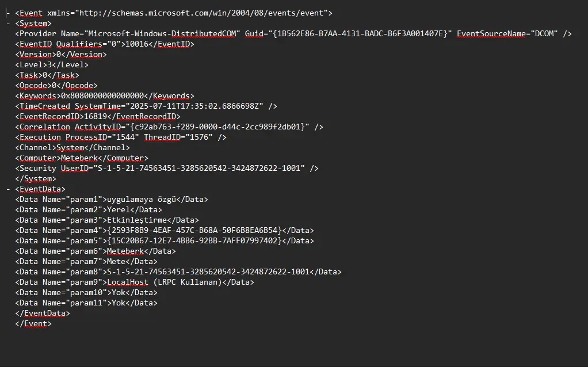Click the Provider Name Microsoft-Windows-DistributedCOM text
Screen dimensions: 588x367
(162, 34)
